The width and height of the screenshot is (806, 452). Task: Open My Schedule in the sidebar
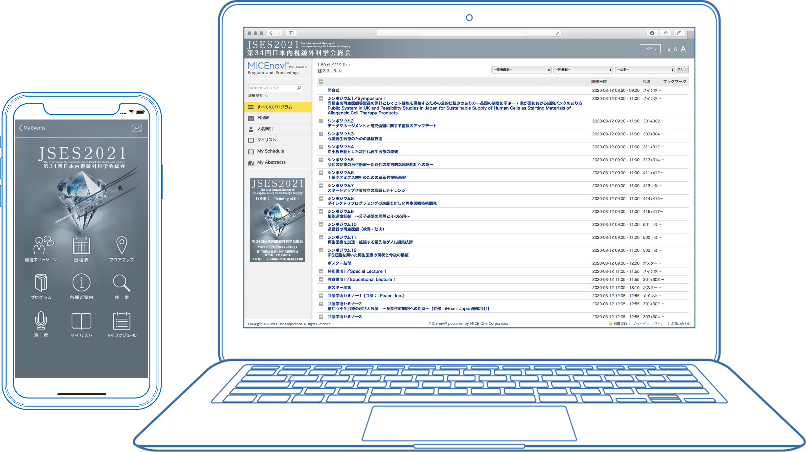pyautogui.click(x=278, y=151)
